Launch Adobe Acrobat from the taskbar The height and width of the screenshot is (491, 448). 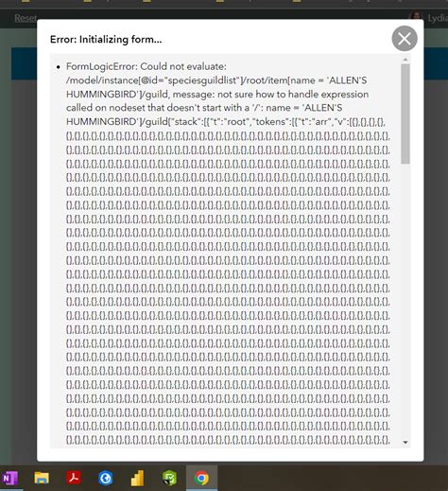(74, 479)
